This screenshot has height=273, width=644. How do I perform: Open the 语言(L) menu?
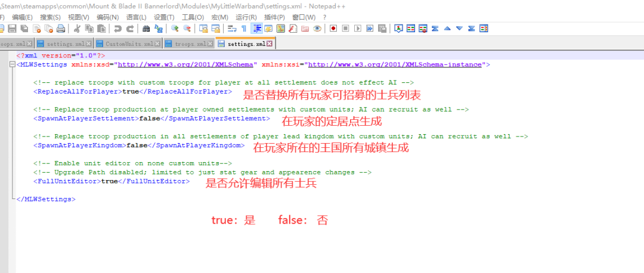pyautogui.click(x=137, y=17)
